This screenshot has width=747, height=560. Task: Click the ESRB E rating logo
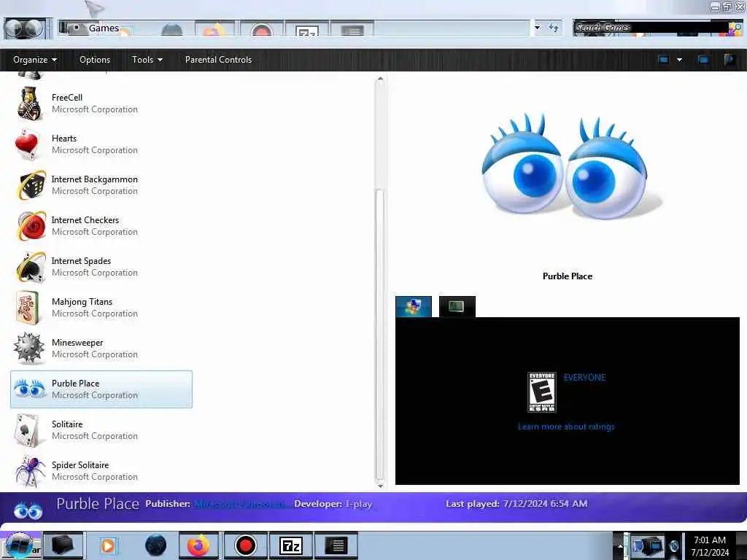click(542, 392)
